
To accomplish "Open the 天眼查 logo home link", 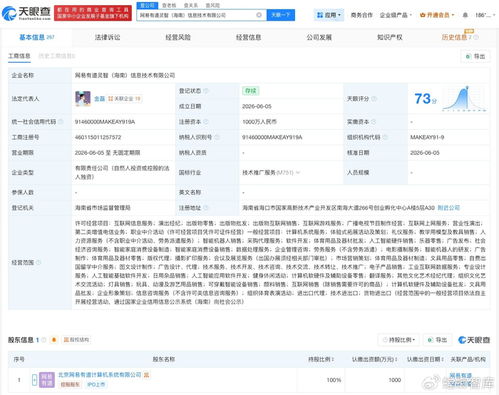I will (x=26, y=13).
